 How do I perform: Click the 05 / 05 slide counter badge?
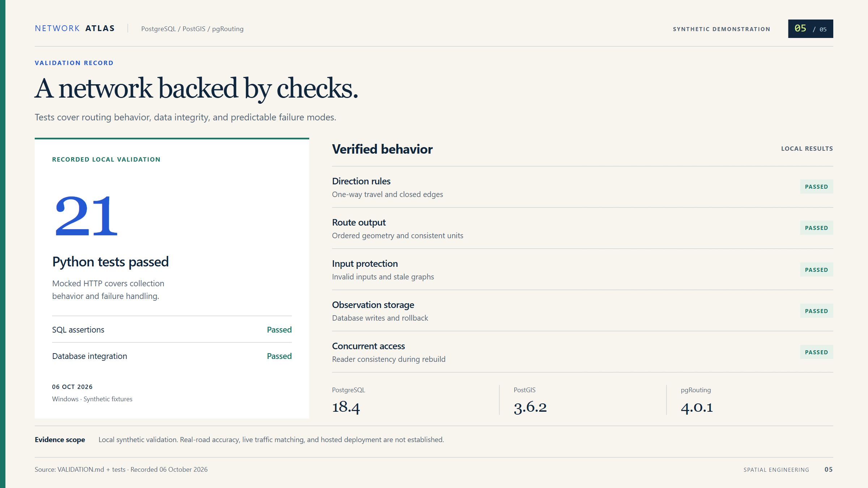coord(810,29)
